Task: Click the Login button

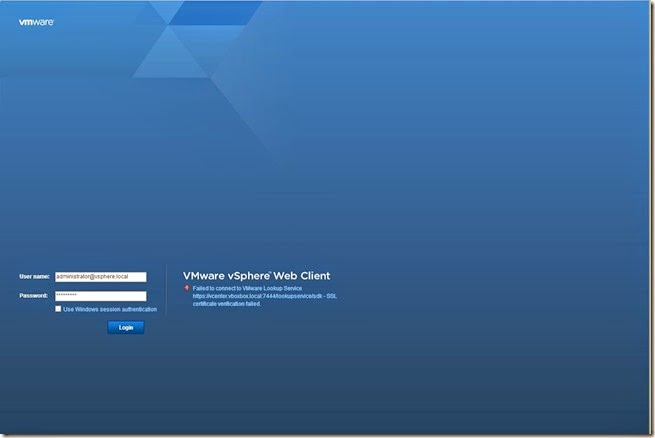Action: tap(126, 327)
